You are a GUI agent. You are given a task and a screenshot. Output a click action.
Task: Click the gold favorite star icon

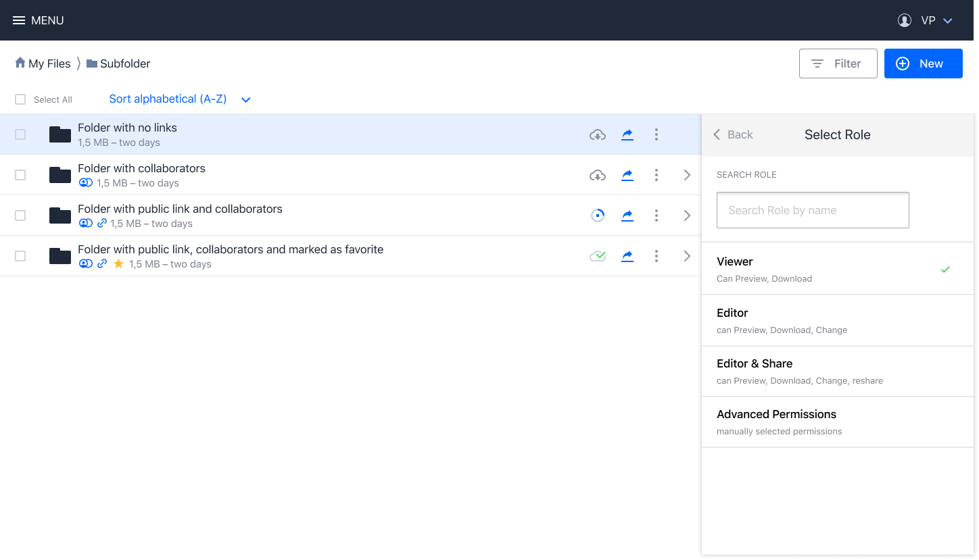tap(118, 263)
